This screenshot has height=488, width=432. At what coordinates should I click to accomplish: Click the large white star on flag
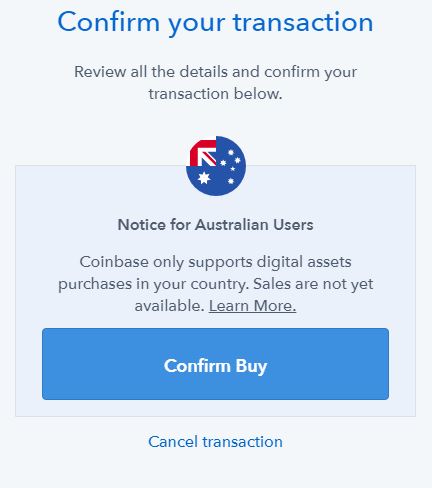[x=204, y=178]
